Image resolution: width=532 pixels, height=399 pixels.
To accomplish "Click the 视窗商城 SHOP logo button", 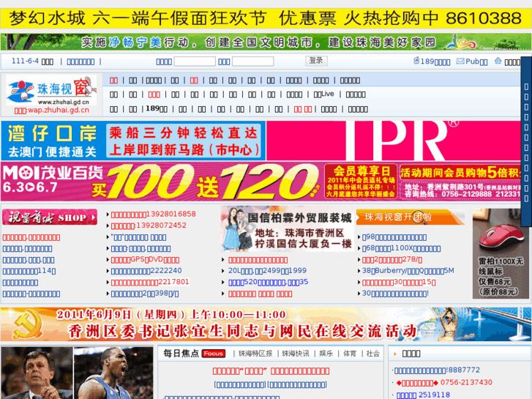I will [x=50, y=217].
